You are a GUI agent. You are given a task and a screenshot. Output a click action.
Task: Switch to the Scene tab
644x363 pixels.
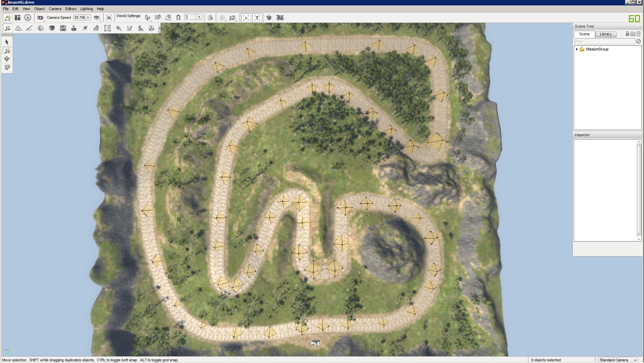click(584, 34)
